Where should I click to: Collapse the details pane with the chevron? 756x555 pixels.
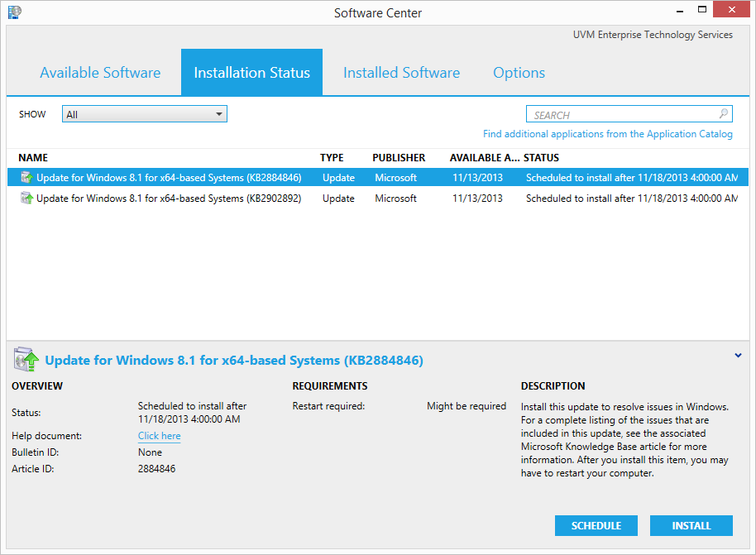738,356
